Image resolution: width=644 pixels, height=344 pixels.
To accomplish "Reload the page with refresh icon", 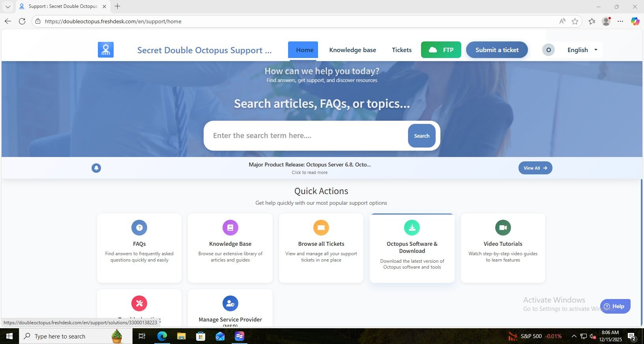I will coord(22,21).
